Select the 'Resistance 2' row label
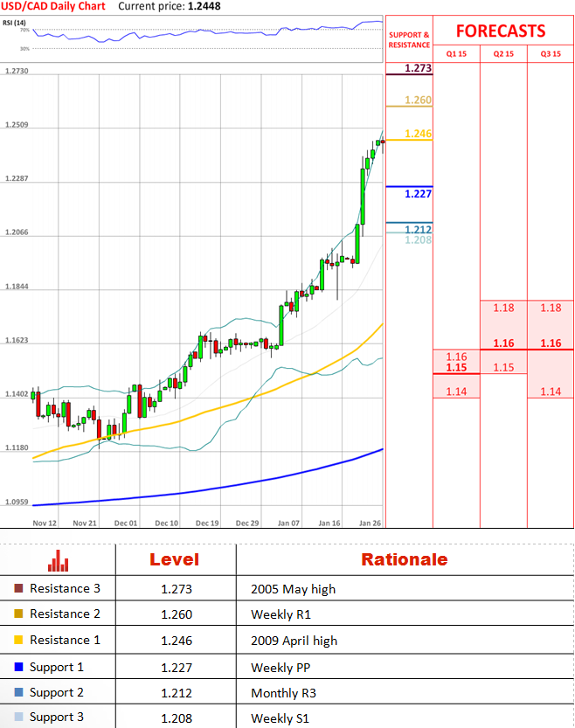The image size is (575, 728). click(65, 614)
